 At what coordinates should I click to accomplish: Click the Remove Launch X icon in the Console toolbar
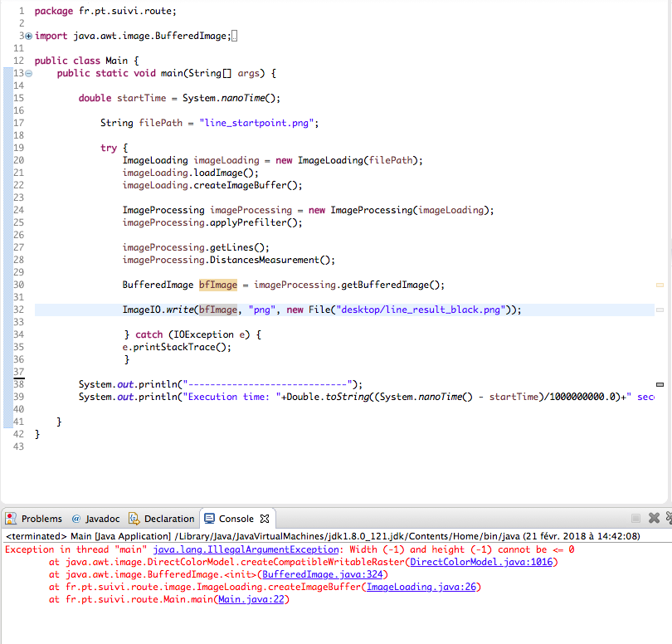(x=654, y=519)
